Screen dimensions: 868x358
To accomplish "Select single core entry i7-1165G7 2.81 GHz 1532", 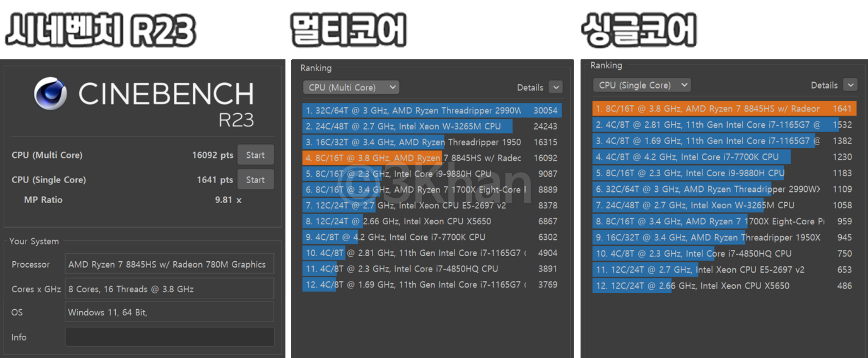I will [724, 125].
